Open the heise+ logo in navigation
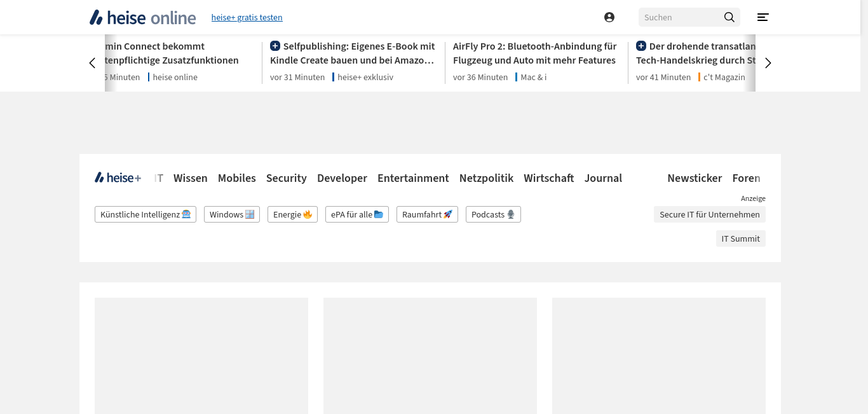 (x=118, y=178)
